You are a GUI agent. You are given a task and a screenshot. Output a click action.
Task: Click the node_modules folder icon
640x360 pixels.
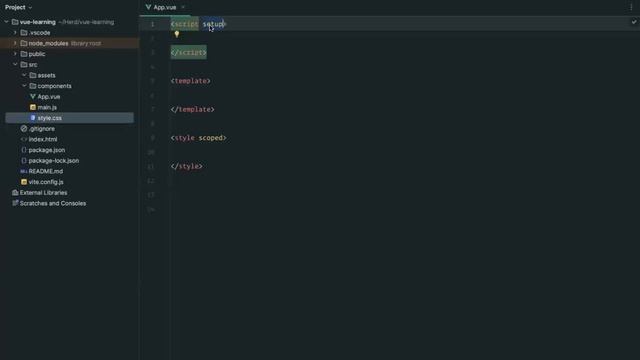coord(24,43)
